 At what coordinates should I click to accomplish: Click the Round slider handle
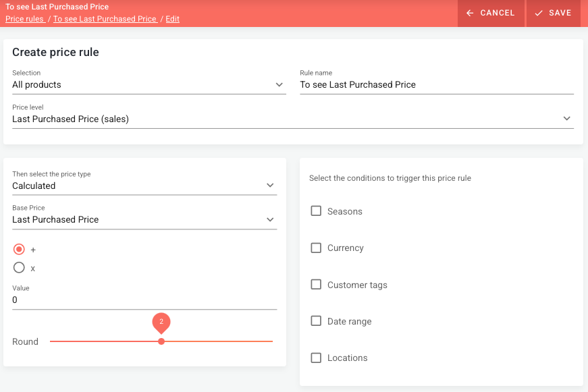click(x=161, y=341)
